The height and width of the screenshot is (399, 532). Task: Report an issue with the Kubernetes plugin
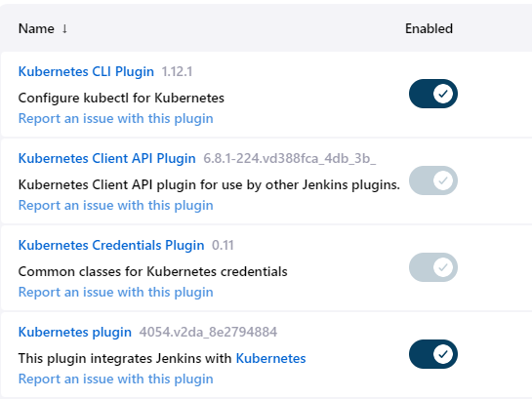(116, 379)
